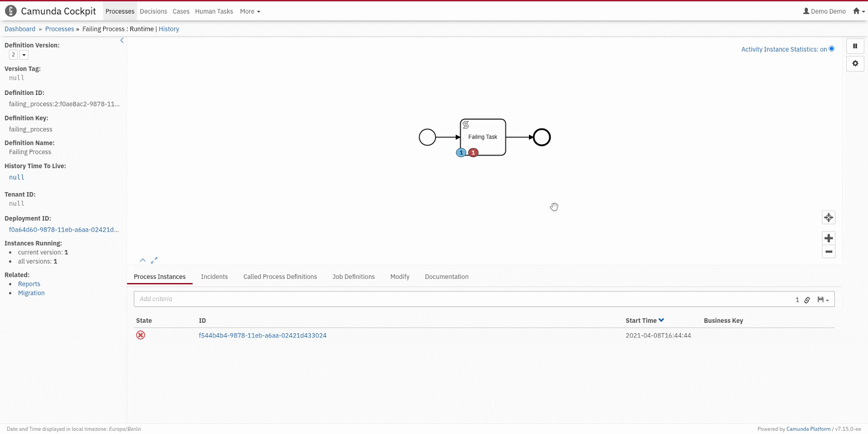868x434 pixels.
Task: Open the Demo Demo user menu
Action: pos(824,11)
